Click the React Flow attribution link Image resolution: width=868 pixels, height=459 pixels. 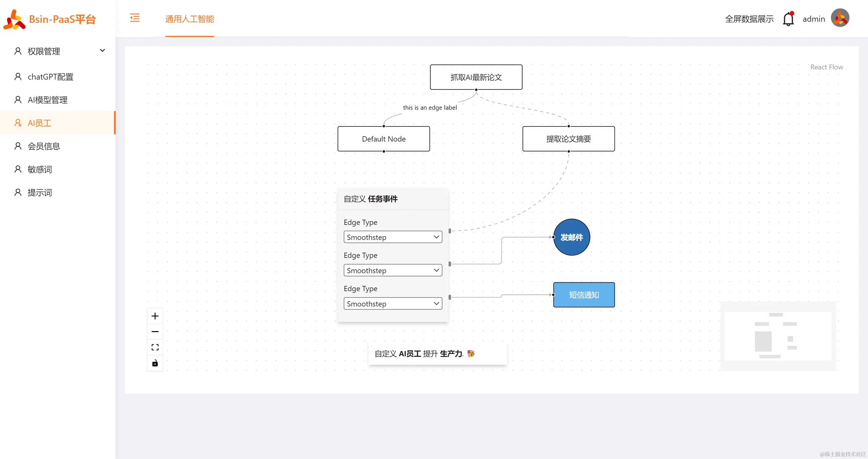point(826,67)
